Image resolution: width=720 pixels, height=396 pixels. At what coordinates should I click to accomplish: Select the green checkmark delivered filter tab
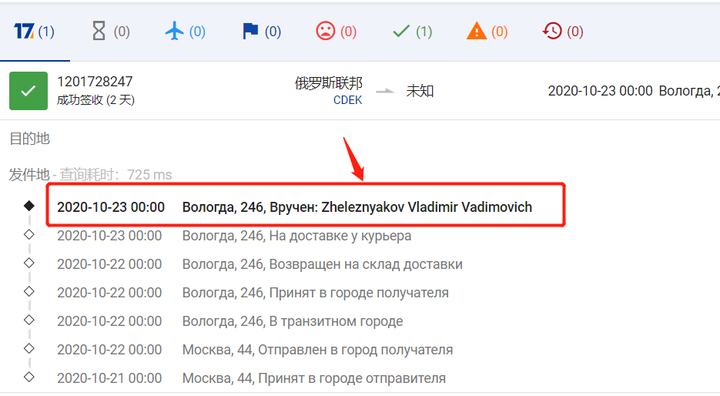412,31
